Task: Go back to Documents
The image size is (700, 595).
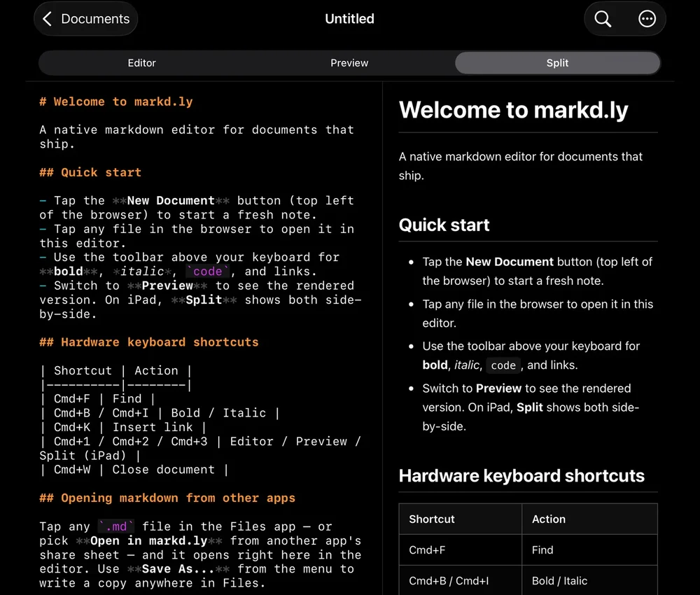Action: [85, 19]
